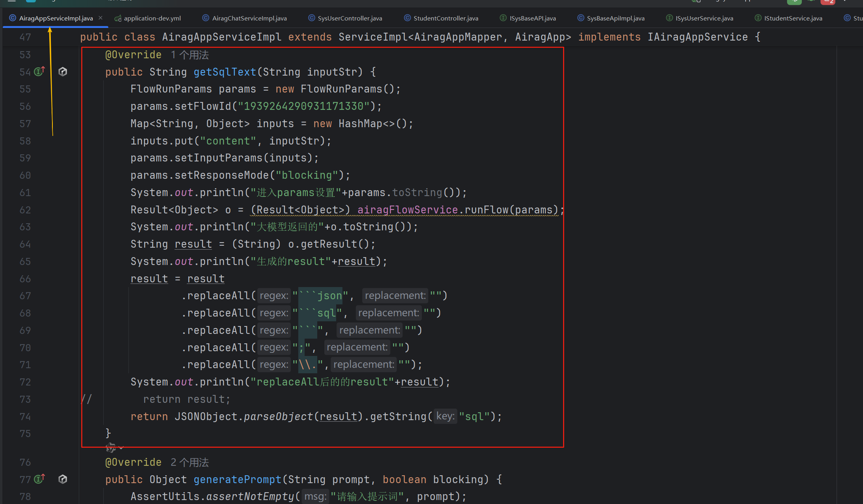Expand the dropdown arrow beside the AI assistant icon
This screenshot has height=504, width=863.
pyautogui.click(x=121, y=448)
